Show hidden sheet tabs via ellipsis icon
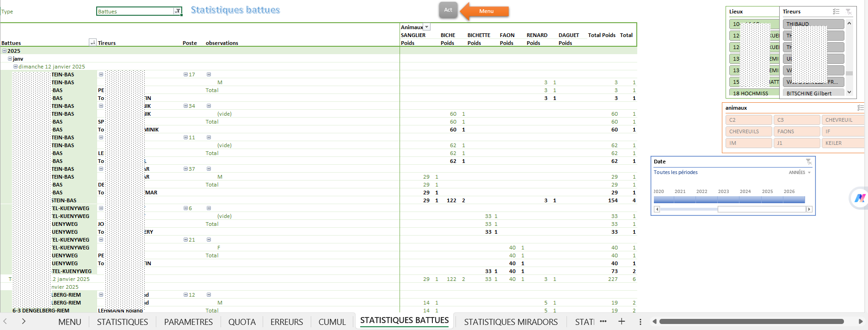This screenshot has height=330, width=868. click(x=603, y=321)
